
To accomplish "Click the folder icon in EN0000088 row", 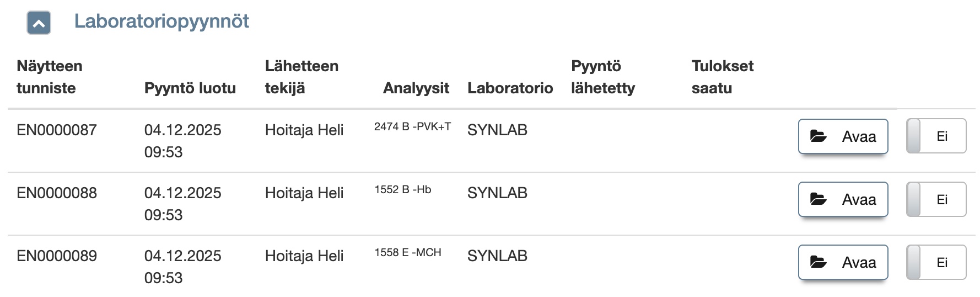I will (819, 199).
